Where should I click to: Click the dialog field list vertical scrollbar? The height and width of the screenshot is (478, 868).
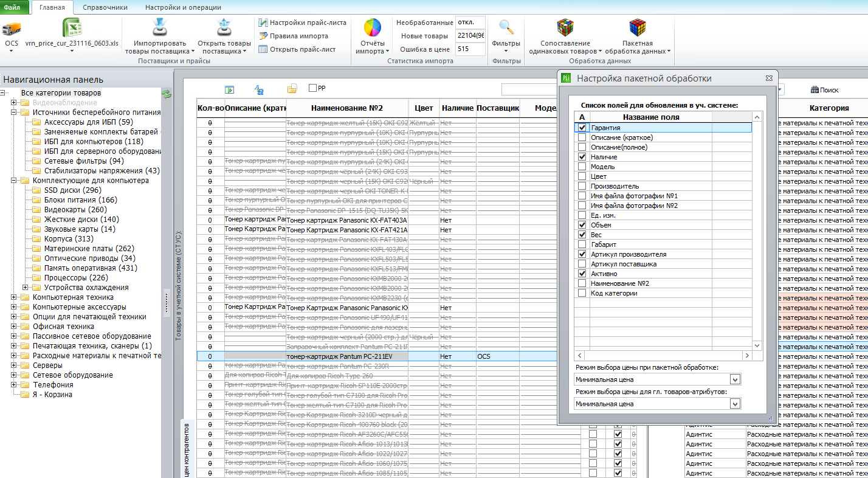[757, 231]
